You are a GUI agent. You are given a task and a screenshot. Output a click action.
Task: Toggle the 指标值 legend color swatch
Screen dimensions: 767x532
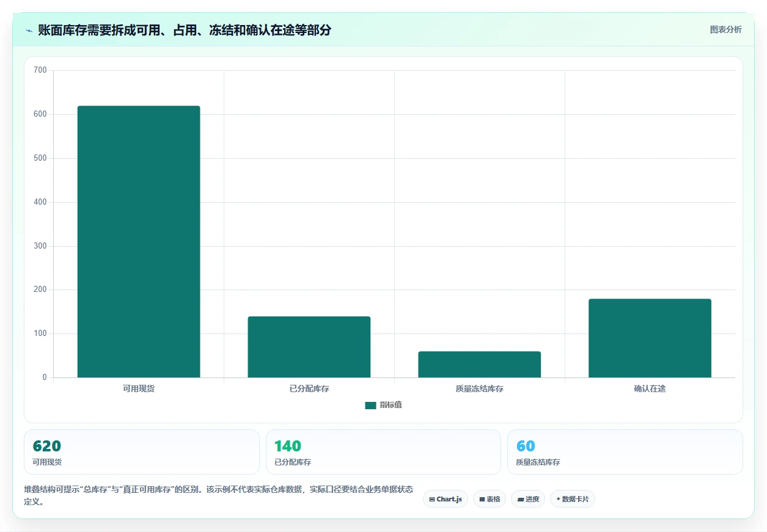pyautogui.click(x=370, y=405)
